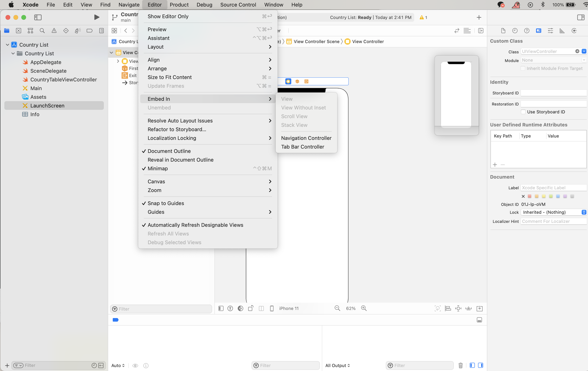
Task: Collapse the Country List project root
Action: point(7,45)
